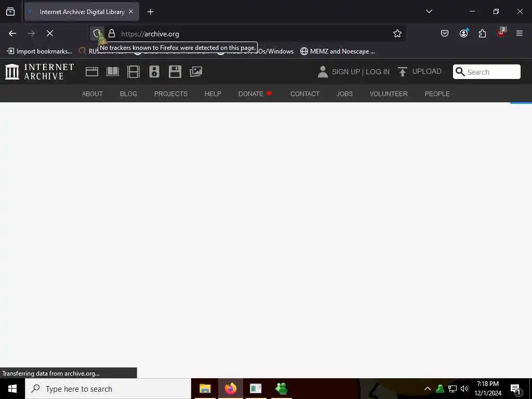Open the Firefox hamburger menu
This screenshot has height=399, width=532.
pyautogui.click(x=520, y=33)
